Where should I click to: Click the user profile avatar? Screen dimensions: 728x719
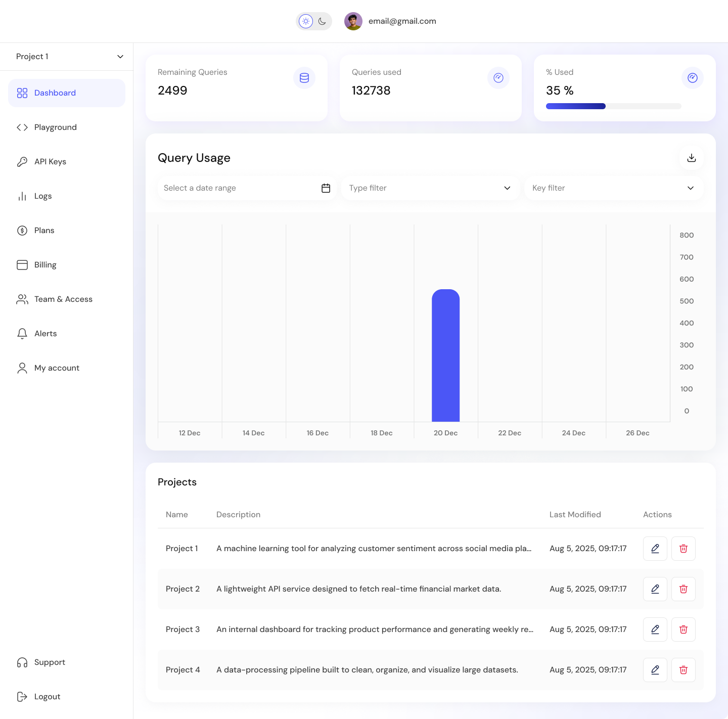coord(353,21)
